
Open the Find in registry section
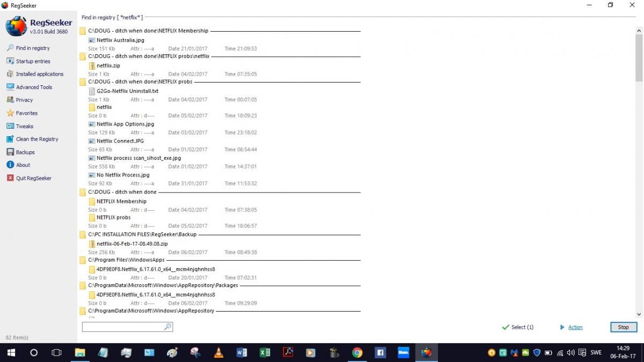click(33, 48)
